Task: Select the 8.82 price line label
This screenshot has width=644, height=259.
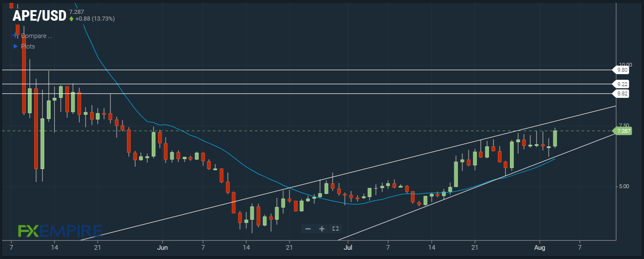Action: coord(620,94)
